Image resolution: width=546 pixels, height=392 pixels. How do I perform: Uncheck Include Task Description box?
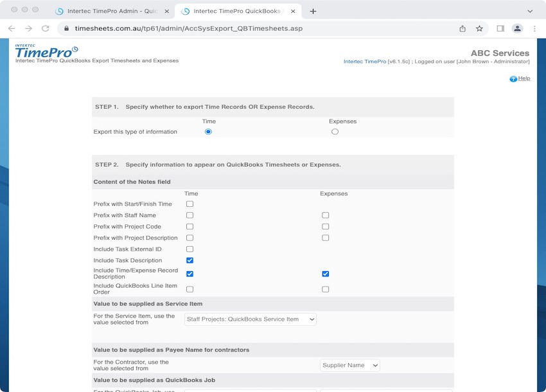[189, 260]
